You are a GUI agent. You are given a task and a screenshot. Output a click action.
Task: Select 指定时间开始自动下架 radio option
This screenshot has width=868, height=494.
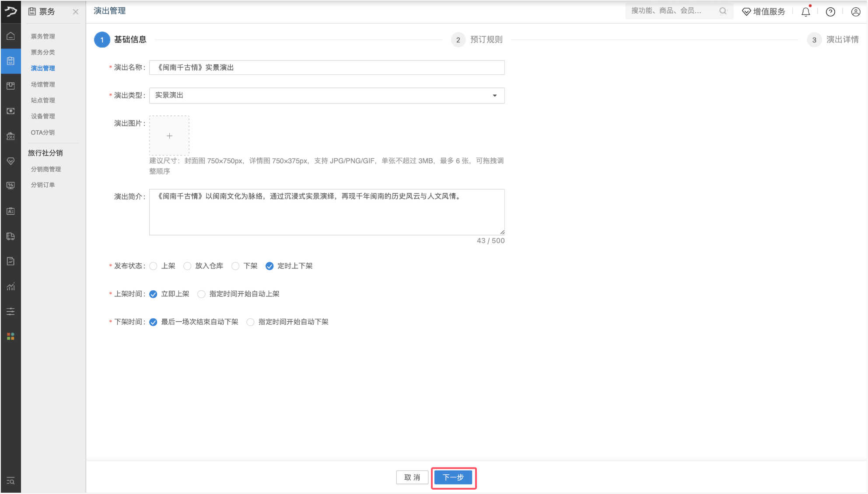pyautogui.click(x=250, y=322)
